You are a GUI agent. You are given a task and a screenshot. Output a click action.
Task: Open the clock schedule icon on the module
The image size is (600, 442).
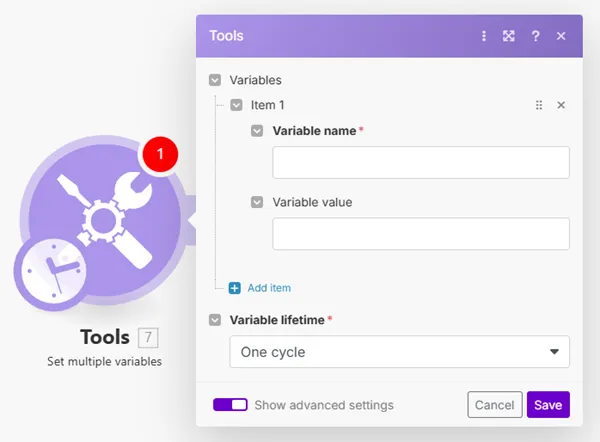click(x=52, y=273)
